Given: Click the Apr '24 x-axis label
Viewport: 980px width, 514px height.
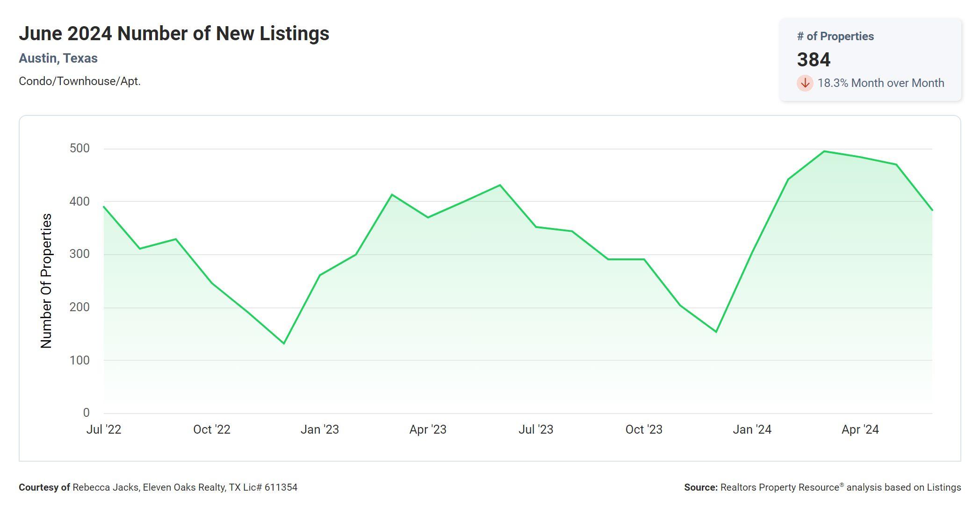Looking at the screenshot, I should point(860,429).
